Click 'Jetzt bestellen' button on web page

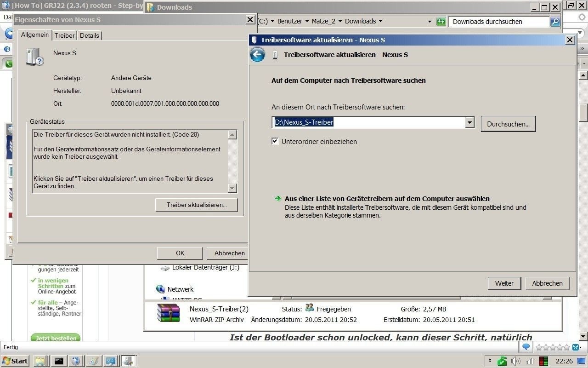point(56,338)
